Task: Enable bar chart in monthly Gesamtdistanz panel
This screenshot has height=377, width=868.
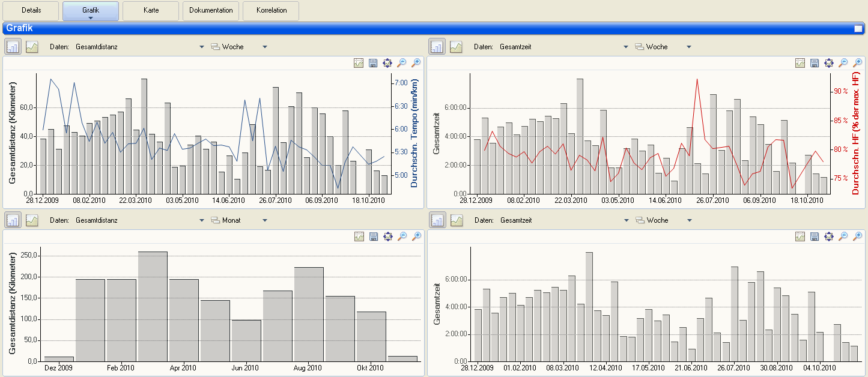Action: (13, 220)
